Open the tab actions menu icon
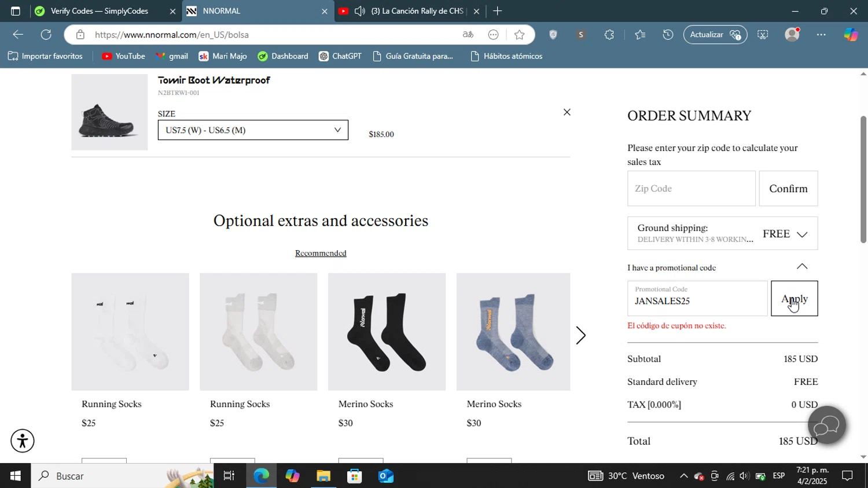The width and height of the screenshot is (868, 488). (15, 11)
